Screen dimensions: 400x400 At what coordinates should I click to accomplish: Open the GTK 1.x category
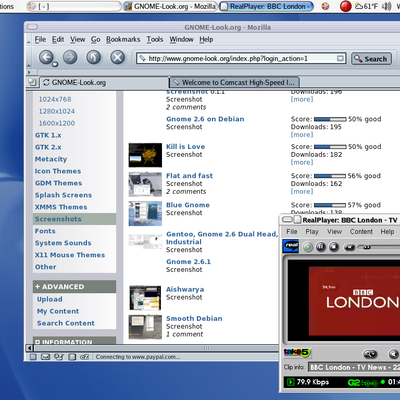[48, 135]
